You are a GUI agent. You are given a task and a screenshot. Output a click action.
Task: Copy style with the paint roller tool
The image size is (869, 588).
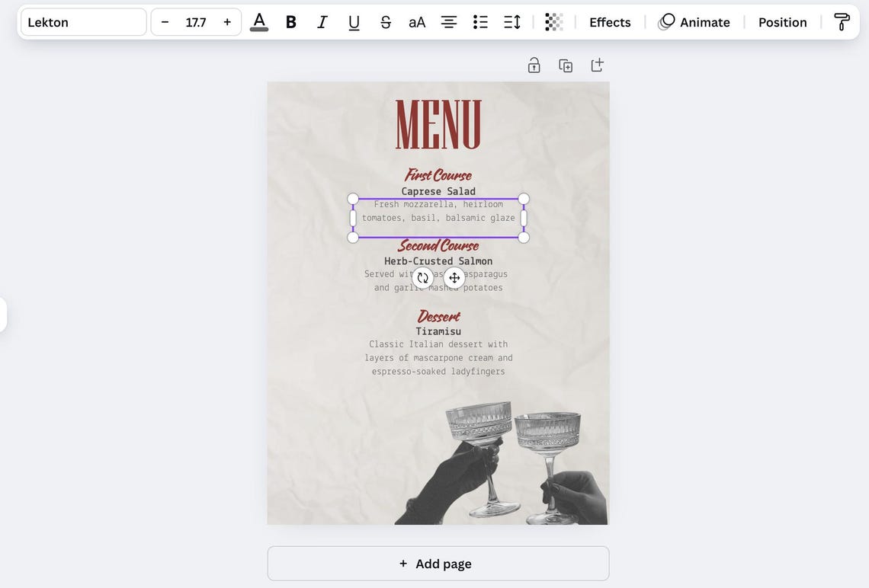tap(841, 21)
